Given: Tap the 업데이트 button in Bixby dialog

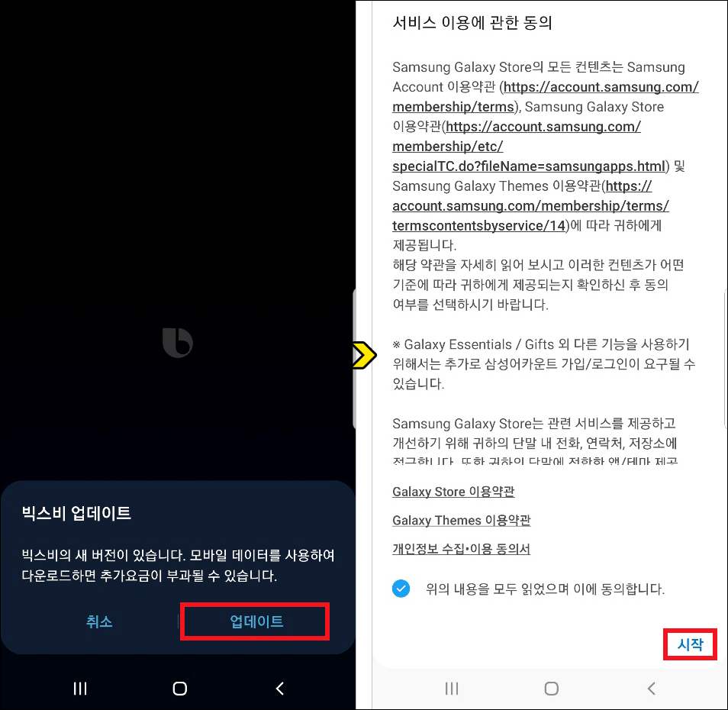Looking at the screenshot, I should 256,621.
